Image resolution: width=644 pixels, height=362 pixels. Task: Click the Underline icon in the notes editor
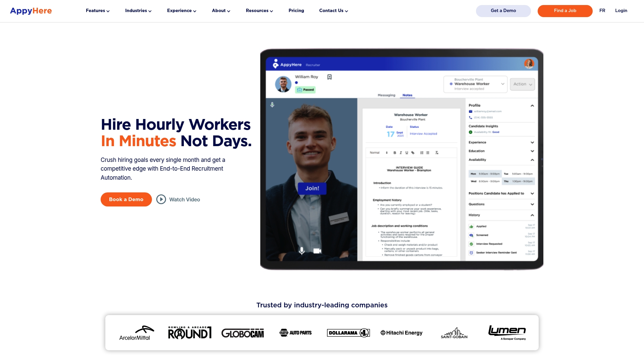[x=407, y=153]
